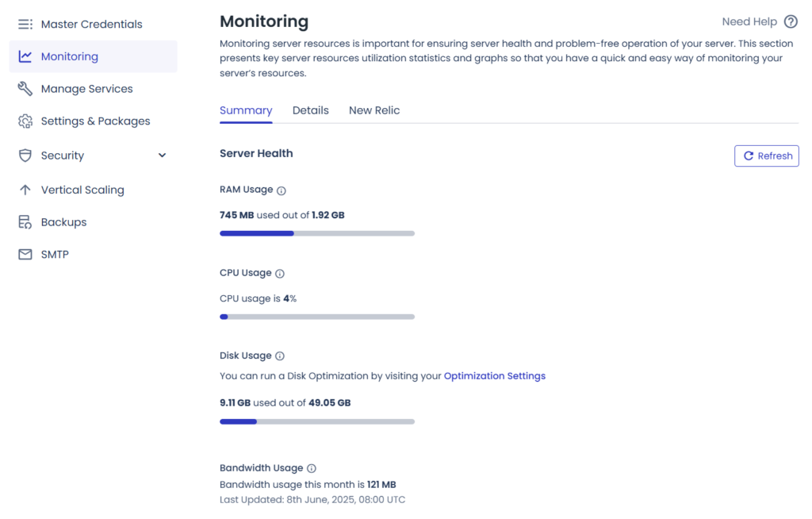Click the Monitoring chart icon

(25, 56)
